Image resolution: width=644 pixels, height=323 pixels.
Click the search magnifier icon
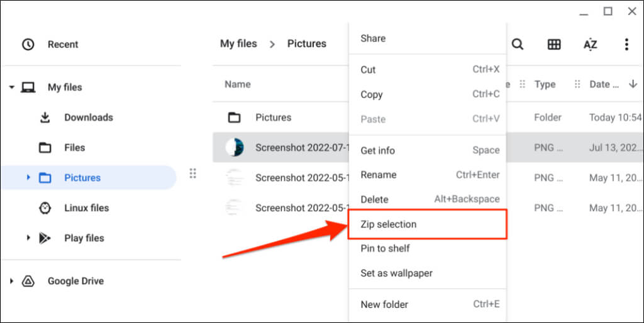click(x=517, y=44)
